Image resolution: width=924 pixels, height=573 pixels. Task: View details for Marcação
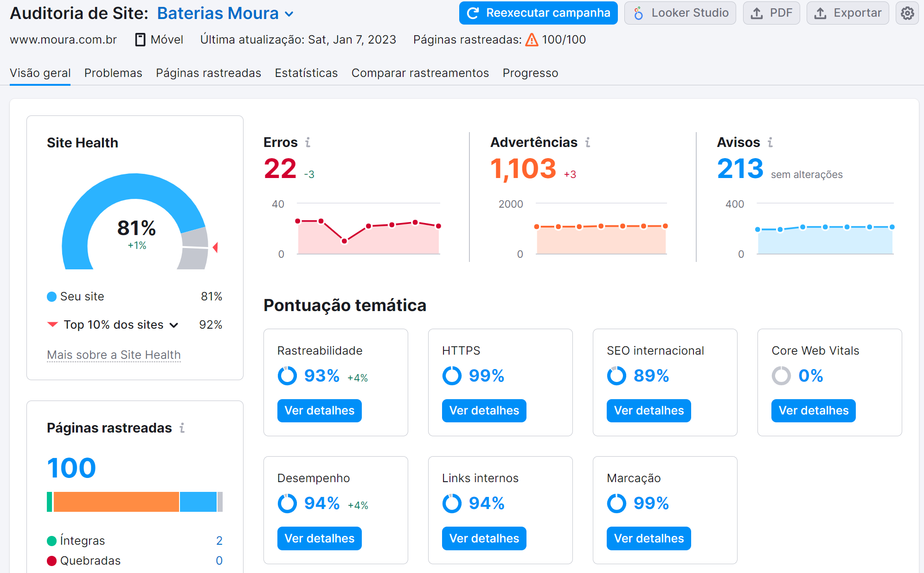[648, 538]
